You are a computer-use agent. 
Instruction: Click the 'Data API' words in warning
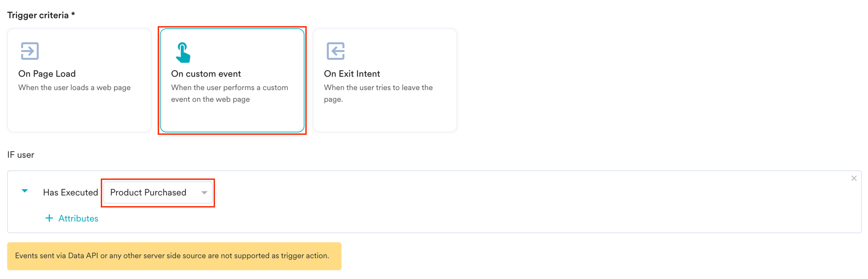click(x=83, y=256)
